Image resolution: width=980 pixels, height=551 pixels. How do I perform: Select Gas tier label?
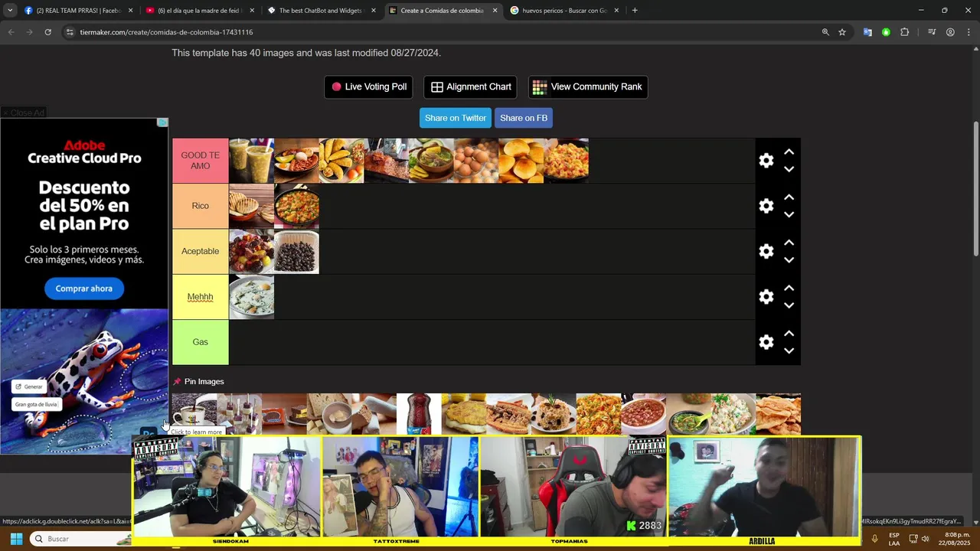click(201, 342)
